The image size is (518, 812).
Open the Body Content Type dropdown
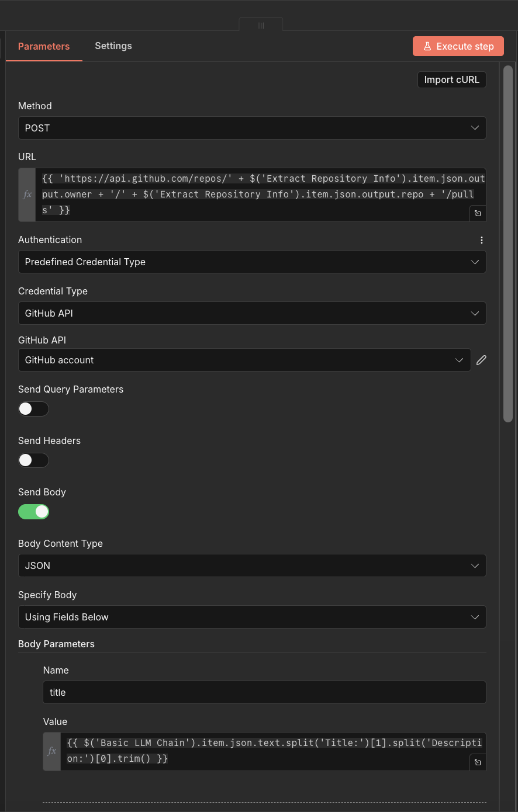coord(252,565)
